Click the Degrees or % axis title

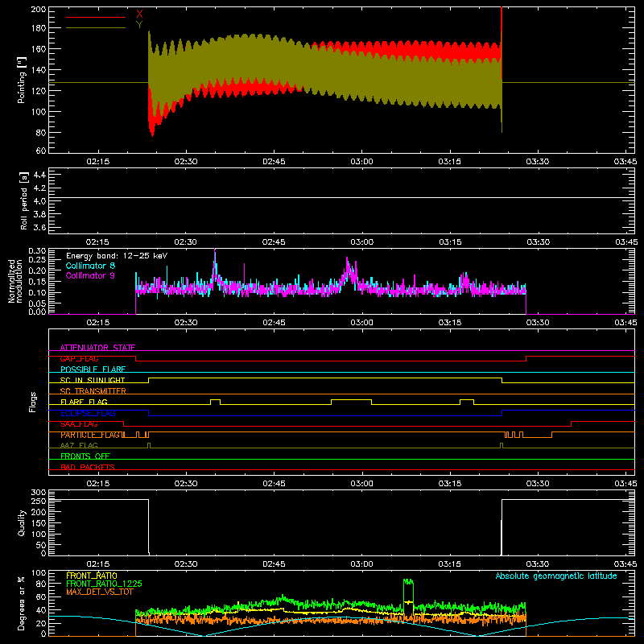22,603
